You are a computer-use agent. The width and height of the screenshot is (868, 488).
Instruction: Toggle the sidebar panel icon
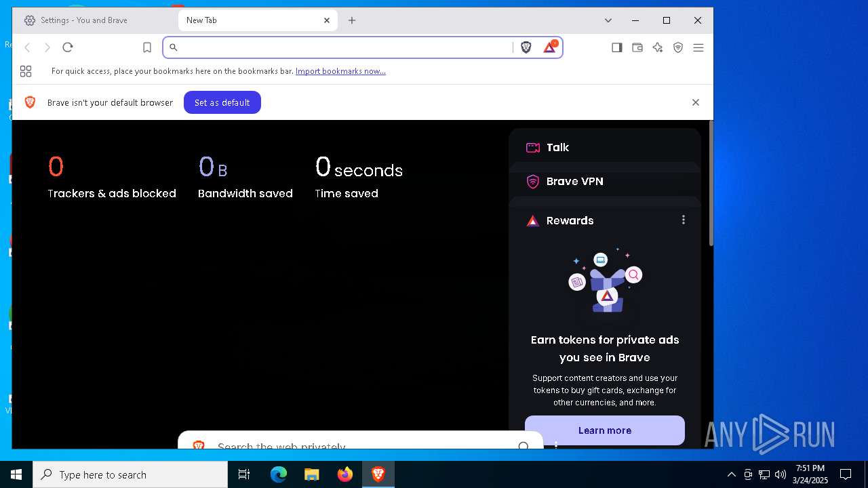[616, 47]
